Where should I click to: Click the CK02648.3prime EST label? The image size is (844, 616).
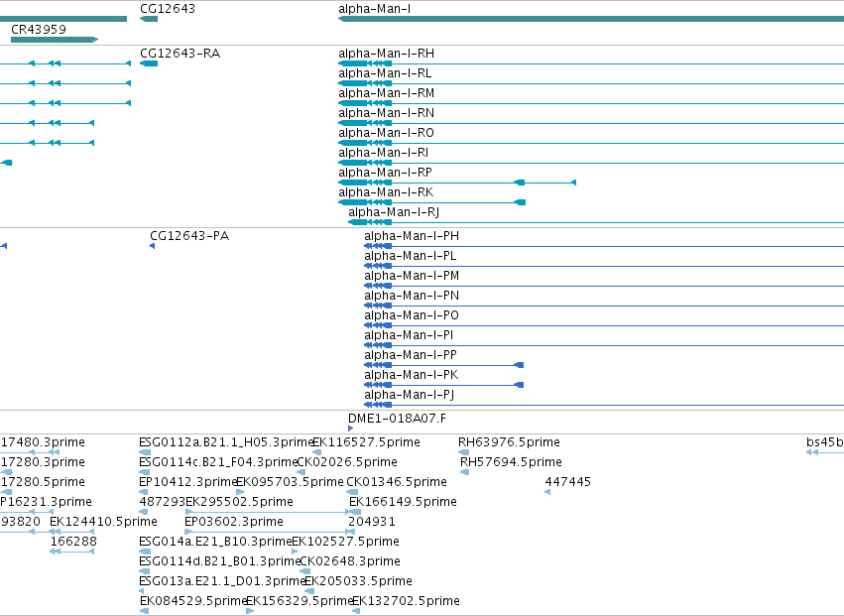[x=350, y=561]
